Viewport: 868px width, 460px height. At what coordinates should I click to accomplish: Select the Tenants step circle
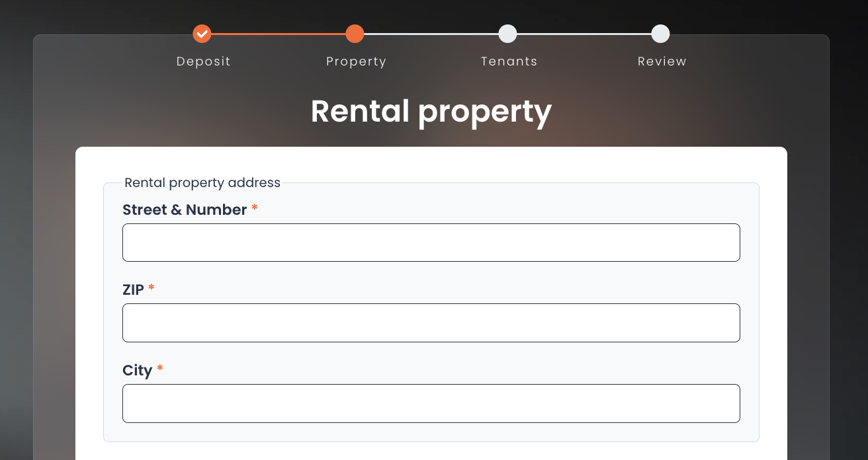tap(507, 34)
